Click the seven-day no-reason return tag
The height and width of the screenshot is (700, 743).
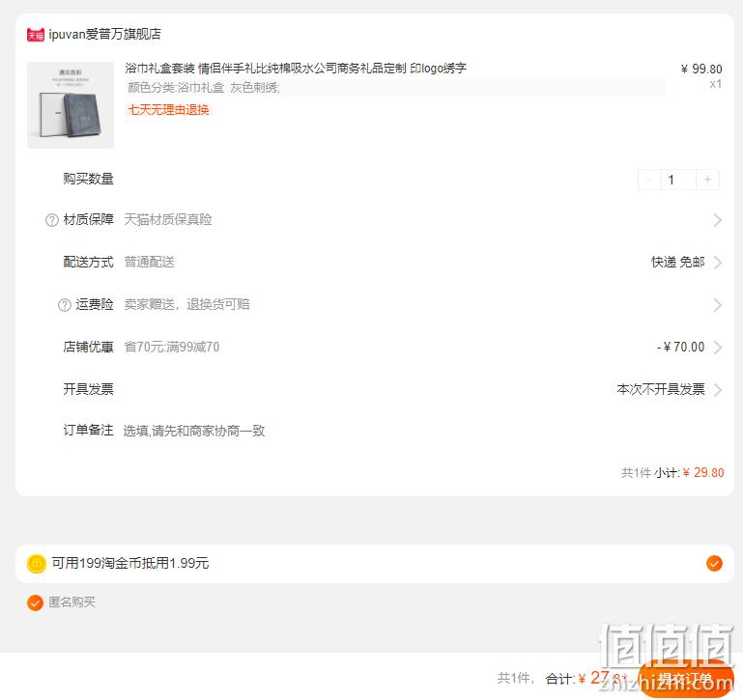169,110
